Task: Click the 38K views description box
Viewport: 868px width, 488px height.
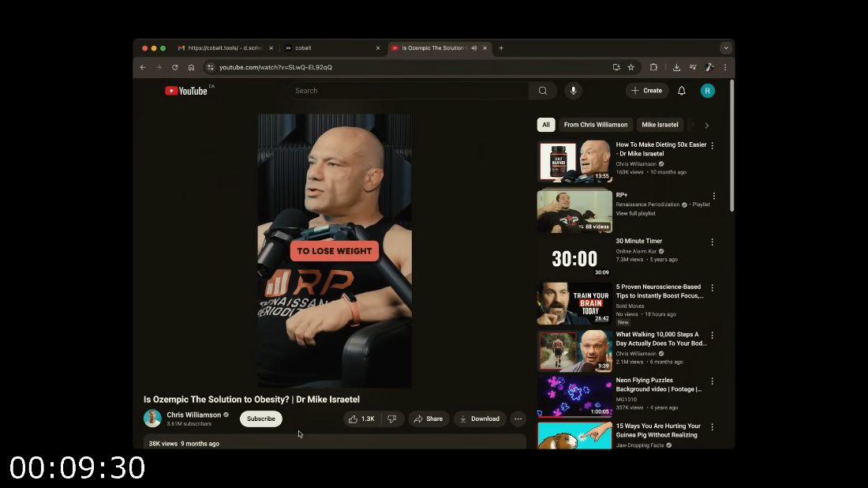Action: (335, 442)
